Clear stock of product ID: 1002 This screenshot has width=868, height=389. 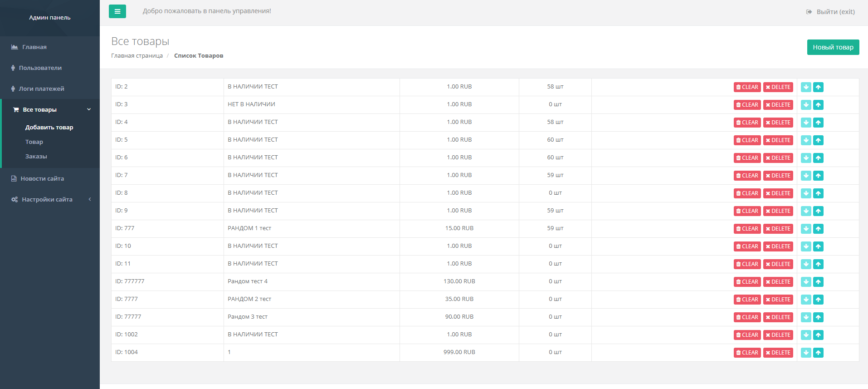[x=747, y=335]
